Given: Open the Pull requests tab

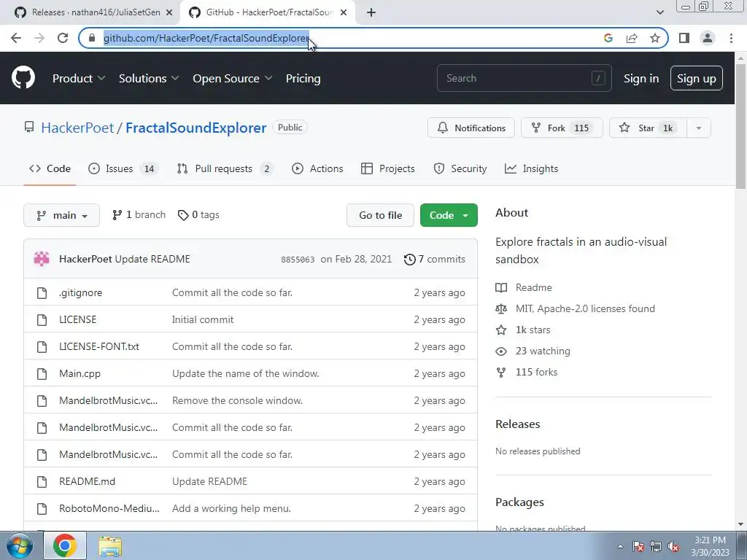Looking at the screenshot, I should tap(225, 168).
